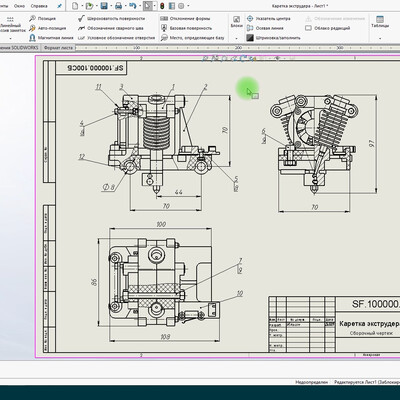This screenshot has height=400, width=400.
Task: Expand the Open file dropdown arrow
Action: pos(96,6)
